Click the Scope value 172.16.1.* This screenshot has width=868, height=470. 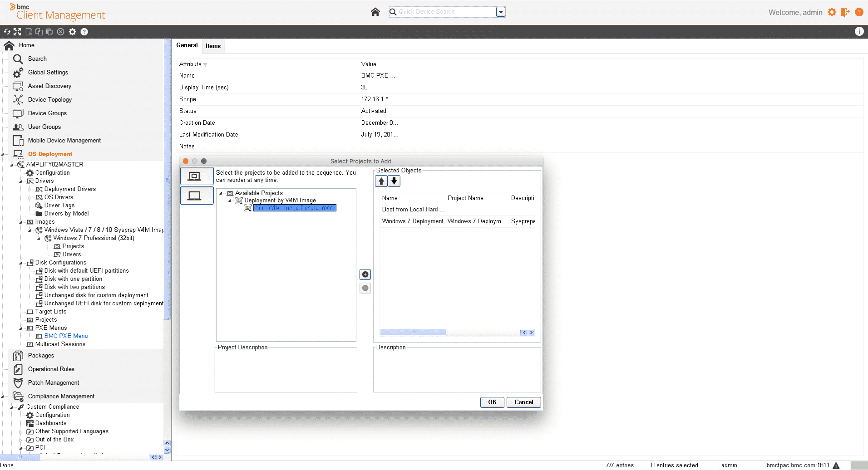(x=375, y=99)
